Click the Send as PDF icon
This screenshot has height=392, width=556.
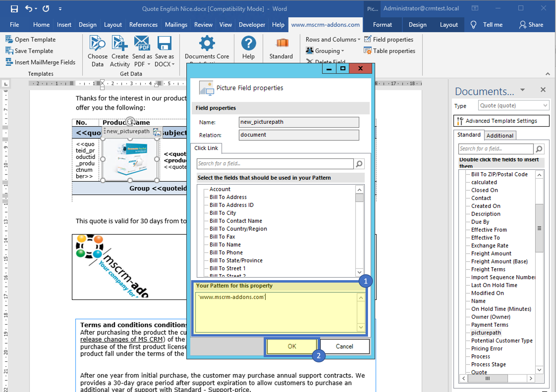pos(142,43)
